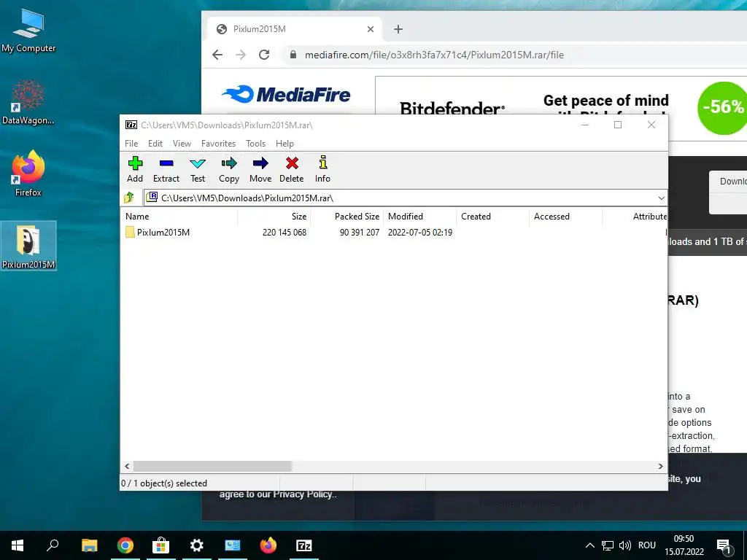The height and width of the screenshot is (560, 747).
Task: Launch DataWagon desktop shortcut
Action: coord(28,102)
